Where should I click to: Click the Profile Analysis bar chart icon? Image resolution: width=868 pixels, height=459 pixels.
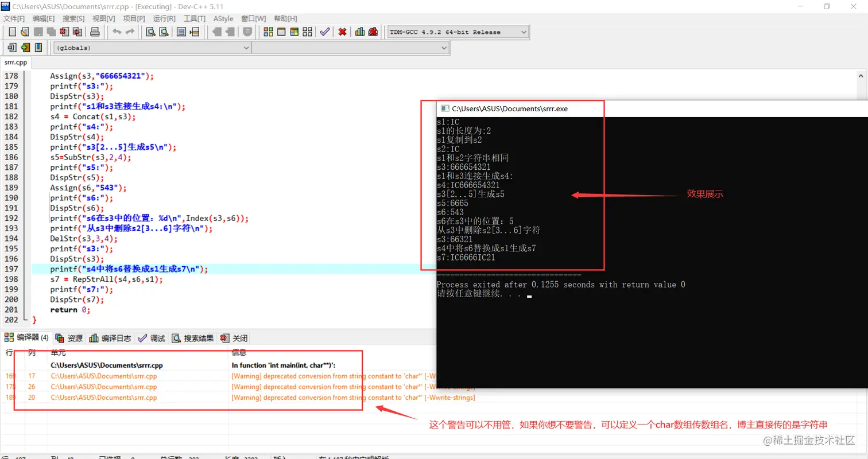point(360,32)
